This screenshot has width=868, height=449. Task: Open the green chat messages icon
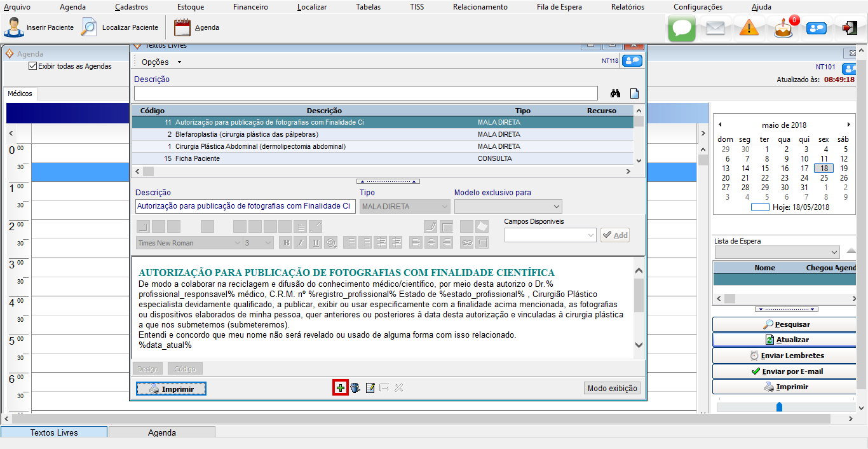point(682,29)
